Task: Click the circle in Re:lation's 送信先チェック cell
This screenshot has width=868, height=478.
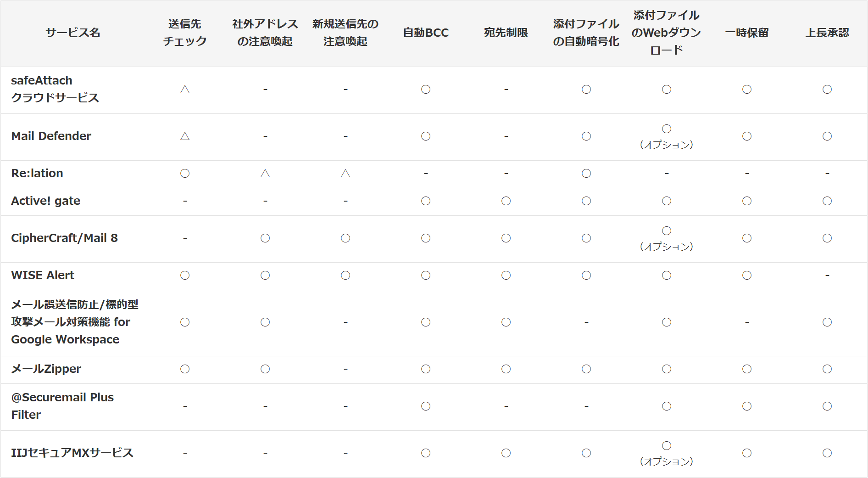Action: click(185, 173)
